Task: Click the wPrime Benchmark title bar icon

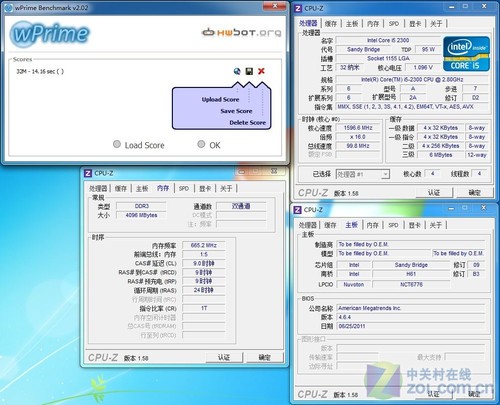Action: 9,8
